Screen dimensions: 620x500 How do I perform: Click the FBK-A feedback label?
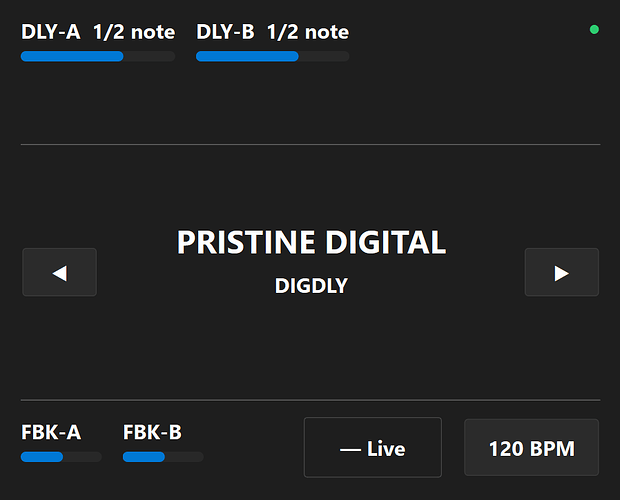51,432
